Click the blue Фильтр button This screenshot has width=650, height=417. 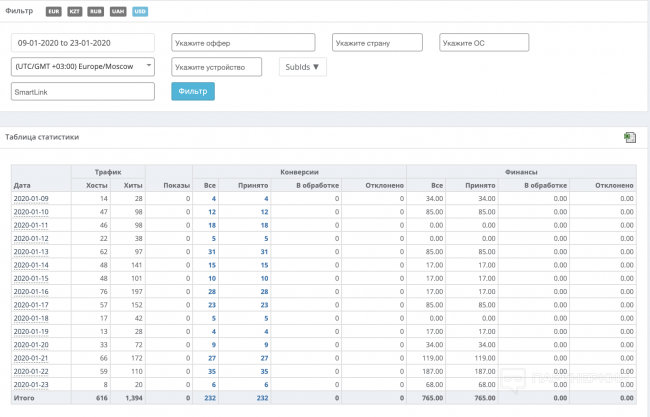193,92
